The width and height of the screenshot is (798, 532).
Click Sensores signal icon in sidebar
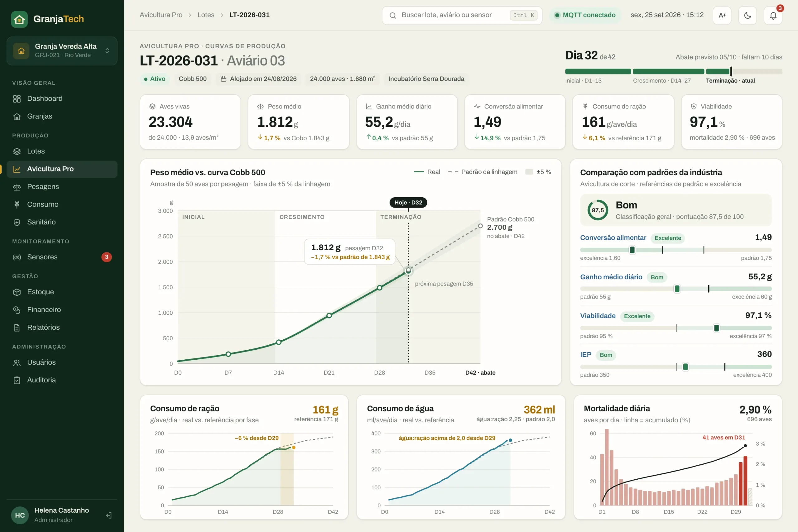click(17, 257)
